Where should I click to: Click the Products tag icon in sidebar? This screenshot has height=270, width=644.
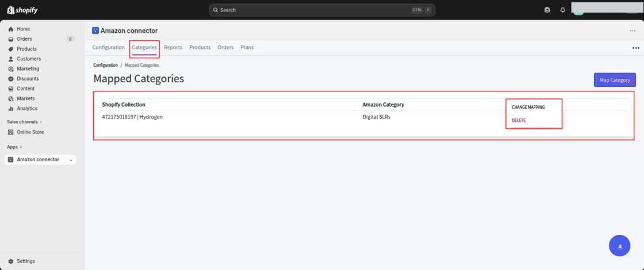pyautogui.click(x=11, y=49)
